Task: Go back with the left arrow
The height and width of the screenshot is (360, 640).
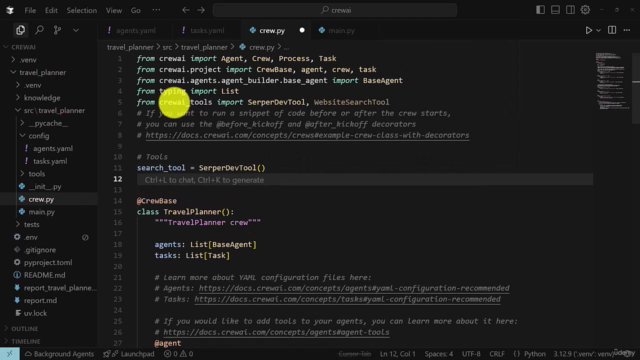Action: click(186, 10)
